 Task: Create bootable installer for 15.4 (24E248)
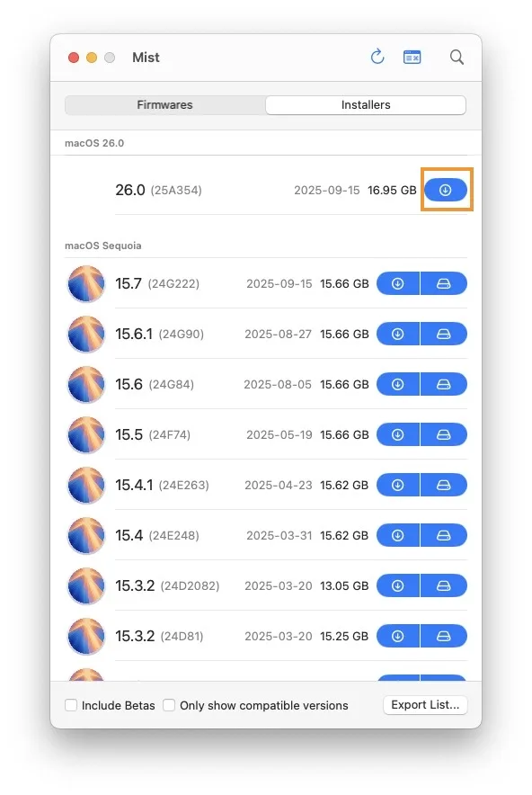(444, 535)
